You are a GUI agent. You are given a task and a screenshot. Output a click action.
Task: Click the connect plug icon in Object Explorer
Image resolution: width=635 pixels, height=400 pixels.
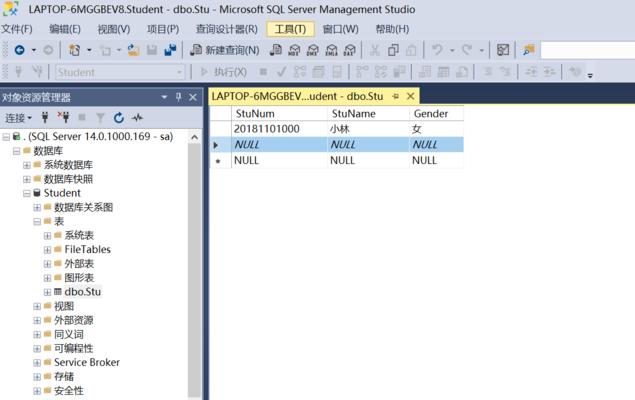(x=45, y=117)
